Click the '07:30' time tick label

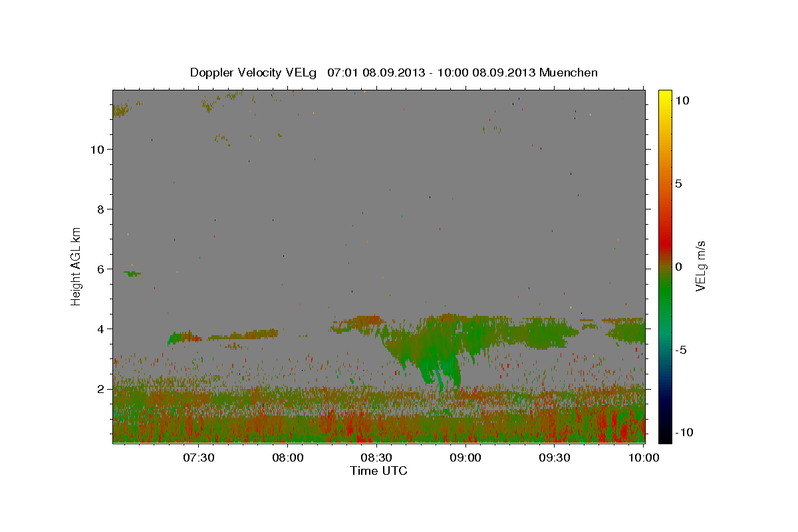[x=198, y=458]
